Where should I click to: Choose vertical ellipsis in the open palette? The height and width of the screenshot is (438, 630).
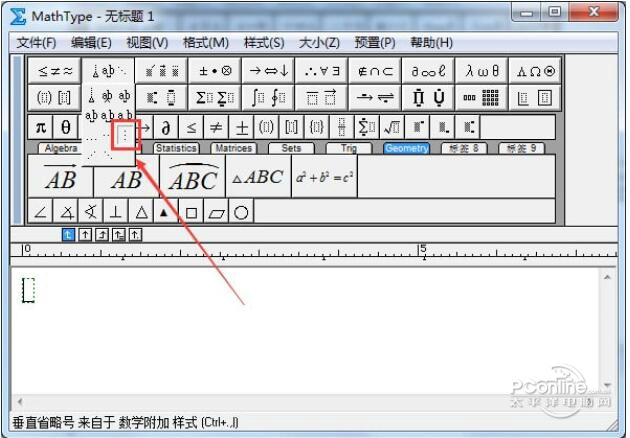[x=125, y=135]
